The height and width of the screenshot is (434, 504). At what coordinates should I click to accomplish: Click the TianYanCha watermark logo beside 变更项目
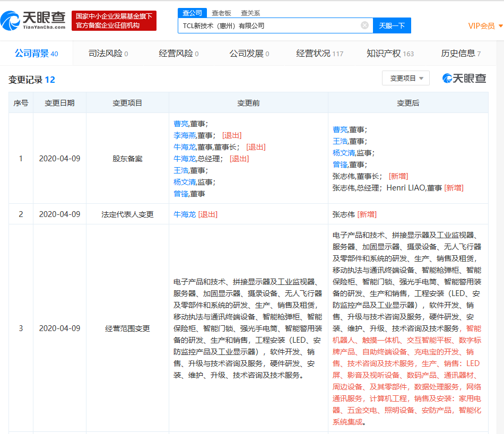(x=464, y=79)
